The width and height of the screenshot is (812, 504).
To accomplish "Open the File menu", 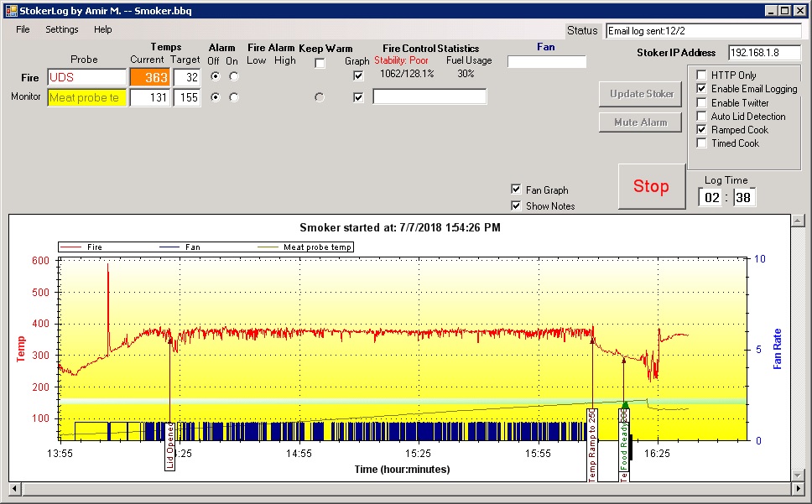I will click(23, 29).
